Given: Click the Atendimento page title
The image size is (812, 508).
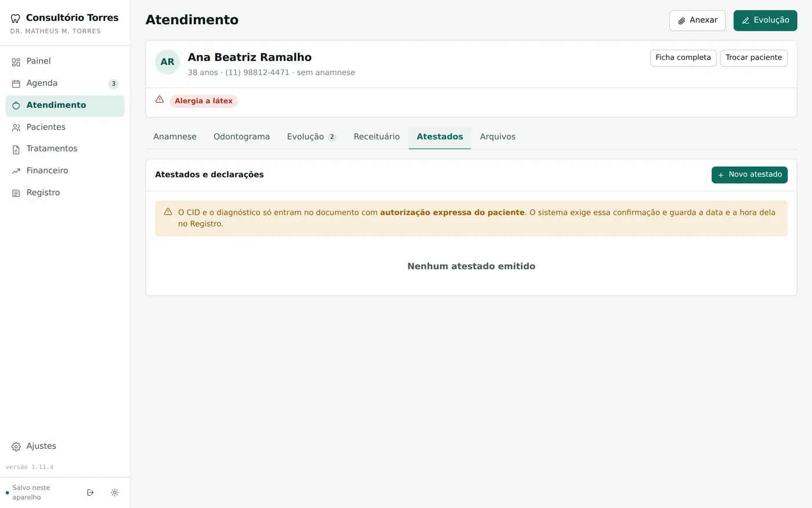Looking at the screenshot, I should (x=192, y=20).
